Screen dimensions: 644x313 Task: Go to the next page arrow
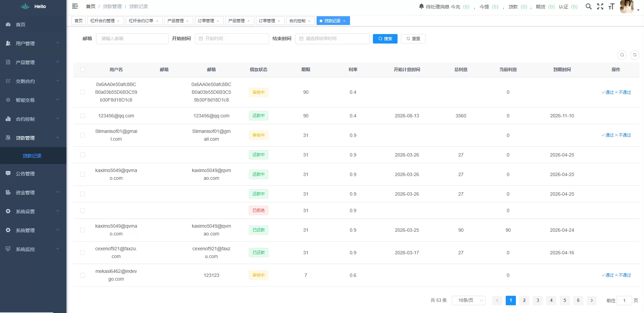pos(592,300)
